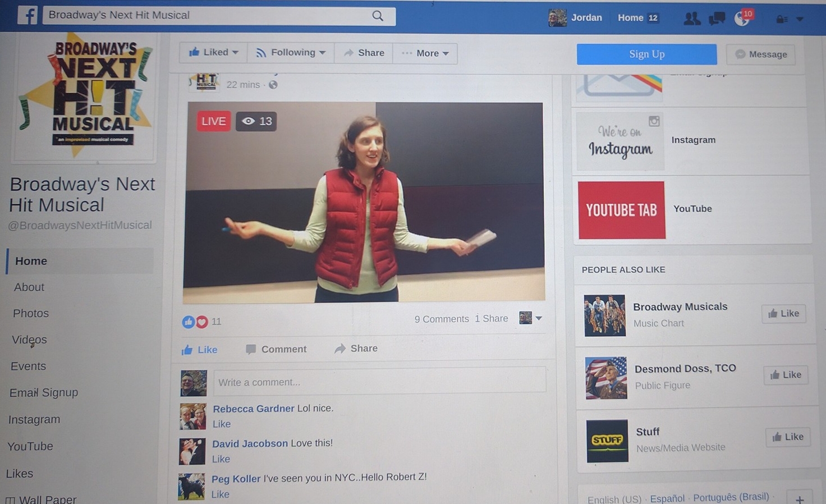The image size is (826, 504).
Task: Click the viewer count eye badge showing 13
Action: (x=256, y=121)
